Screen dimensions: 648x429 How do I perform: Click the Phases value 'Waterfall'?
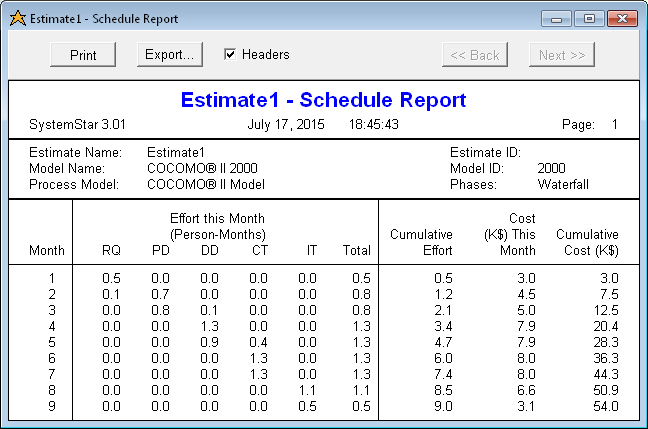click(563, 184)
